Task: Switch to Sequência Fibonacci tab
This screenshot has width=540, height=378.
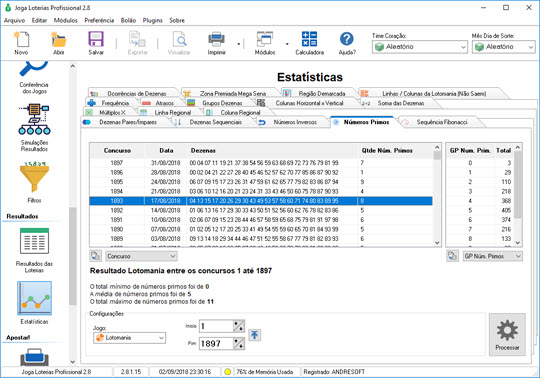Action: (442, 122)
